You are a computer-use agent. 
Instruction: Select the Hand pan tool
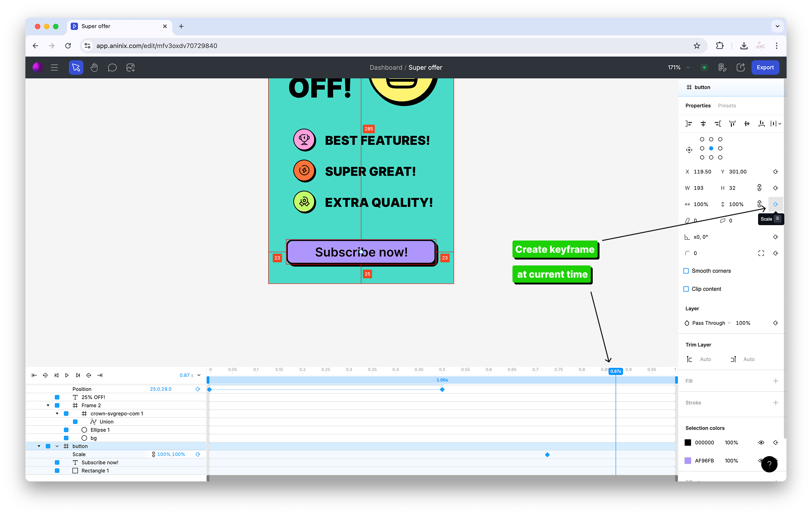click(94, 67)
